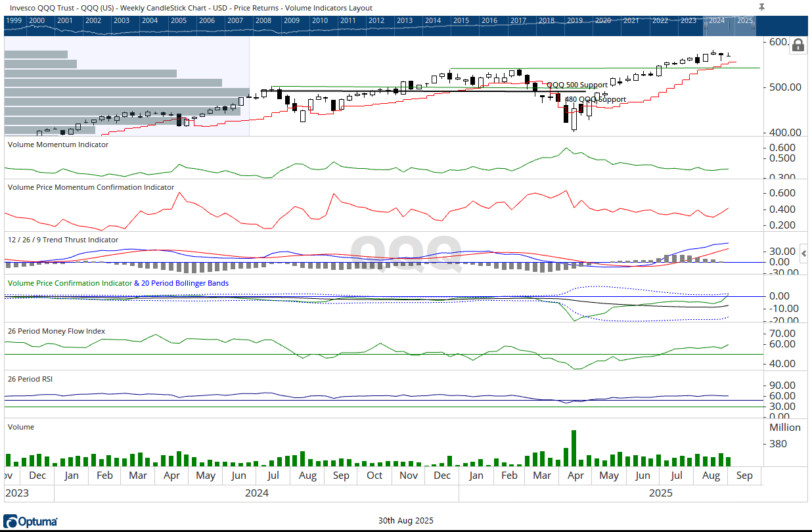Screen dimensions: 812x532
Task: Click the pin icon above the chart
Action: [x=761, y=7]
